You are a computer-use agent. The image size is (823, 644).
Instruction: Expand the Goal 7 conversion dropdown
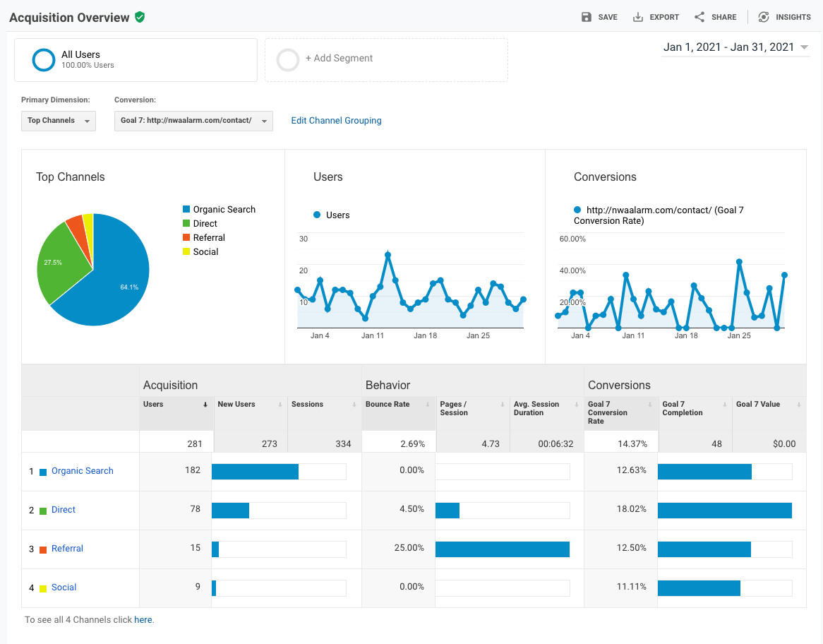[x=193, y=121]
